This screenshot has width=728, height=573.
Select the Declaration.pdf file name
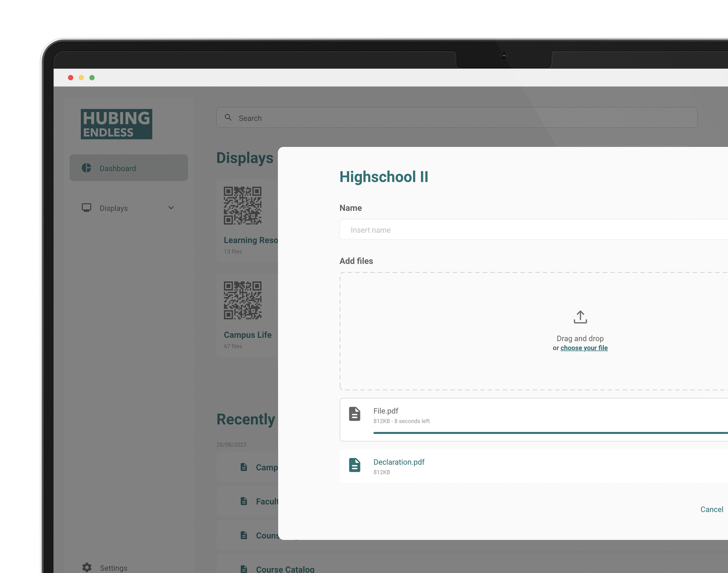point(399,462)
